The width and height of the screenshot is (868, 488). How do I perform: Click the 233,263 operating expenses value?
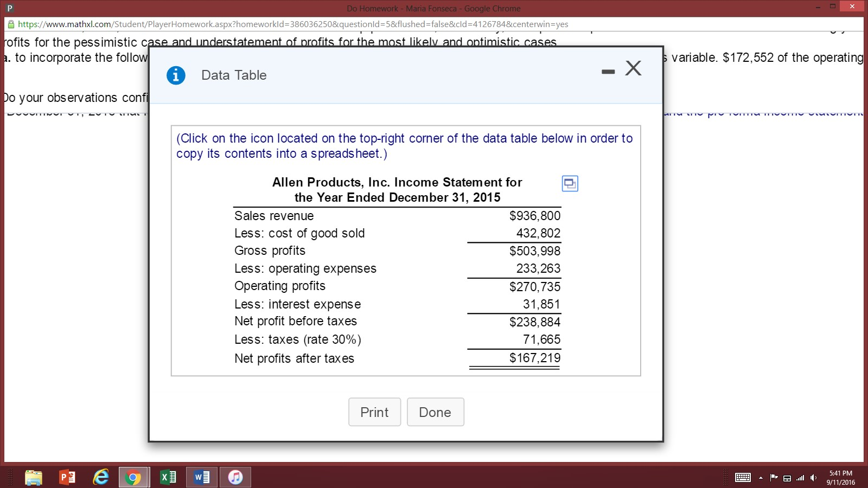(x=538, y=268)
